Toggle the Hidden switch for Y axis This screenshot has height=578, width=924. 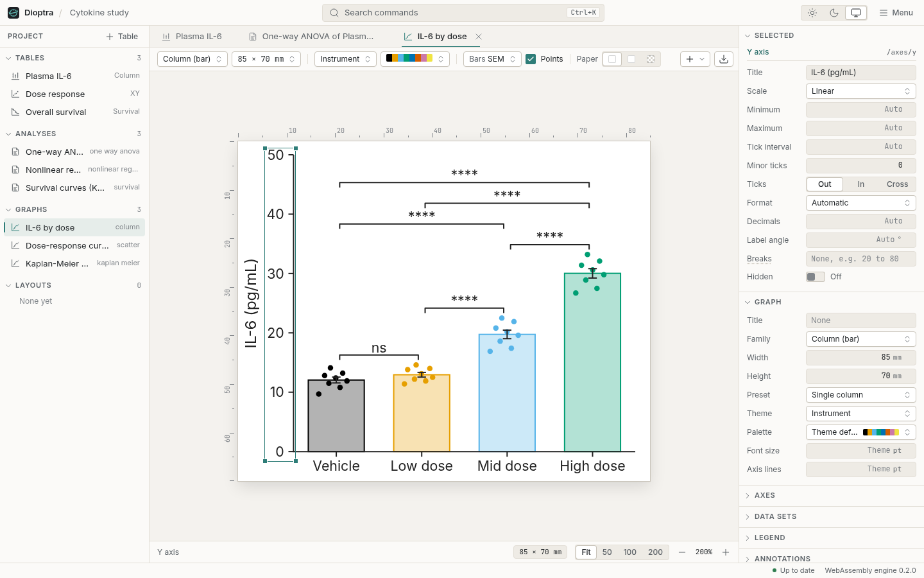tap(816, 277)
